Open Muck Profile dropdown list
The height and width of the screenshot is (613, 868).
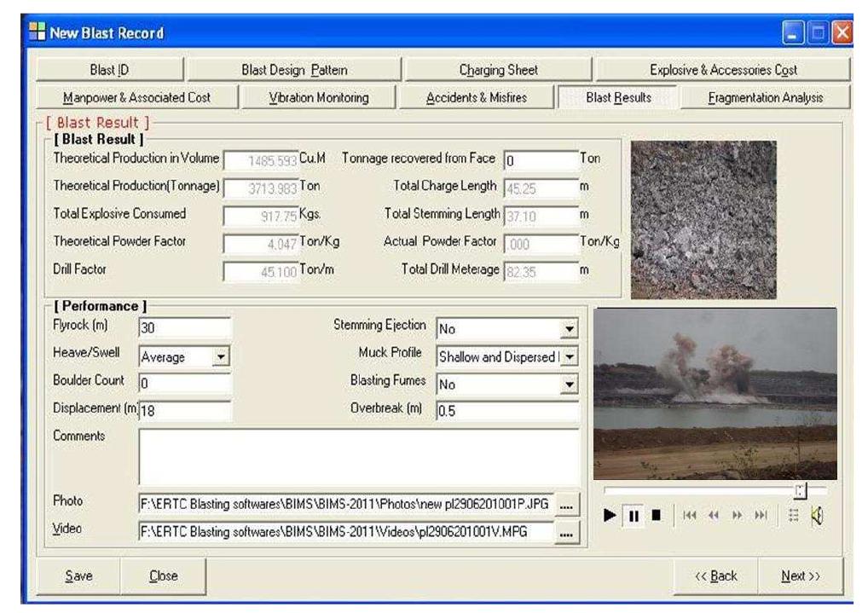tap(569, 356)
